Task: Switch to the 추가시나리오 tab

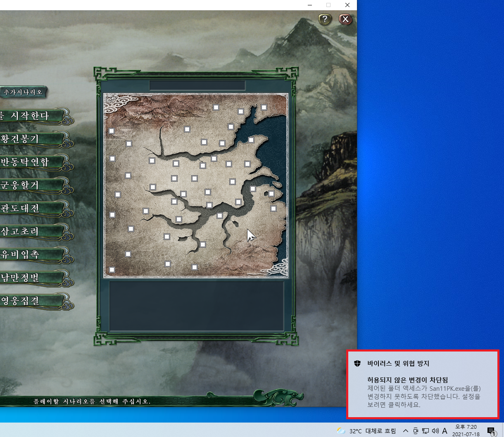Action: click(24, 92)
